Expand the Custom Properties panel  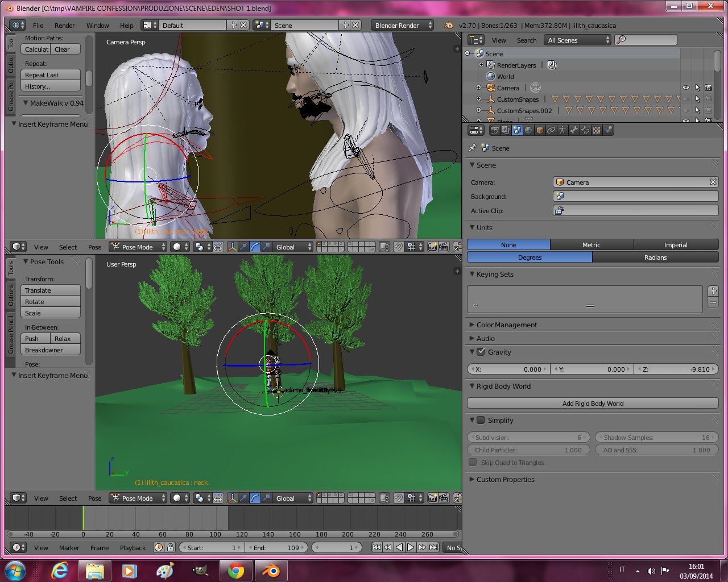point(505,479)
